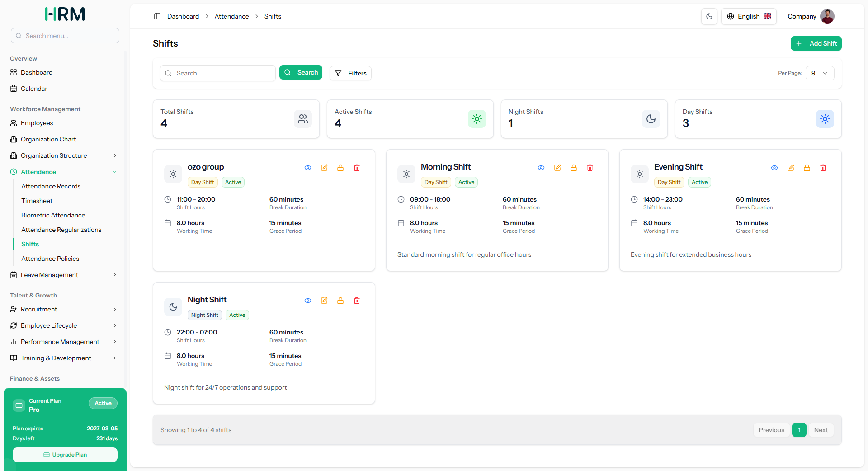The width and height of the screenshot is (868, 471).
Task: Open the Filters button
Action: 350,73
